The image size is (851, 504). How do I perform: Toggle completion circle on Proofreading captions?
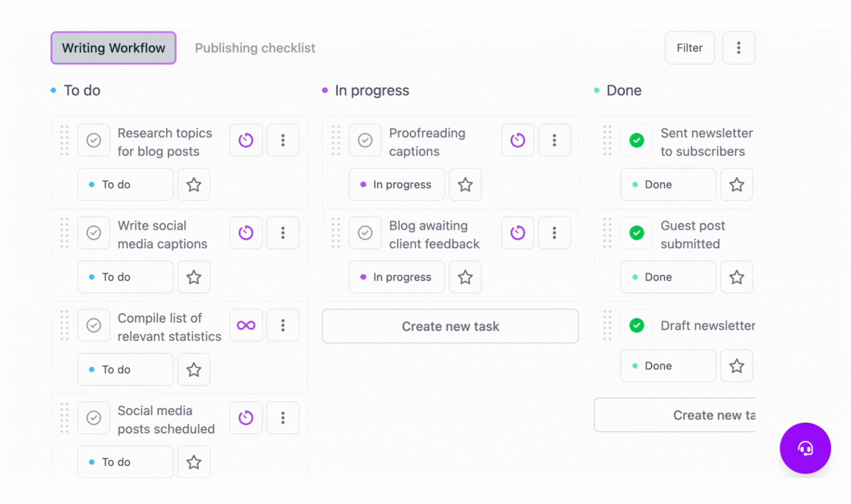(x=365, y=140)
